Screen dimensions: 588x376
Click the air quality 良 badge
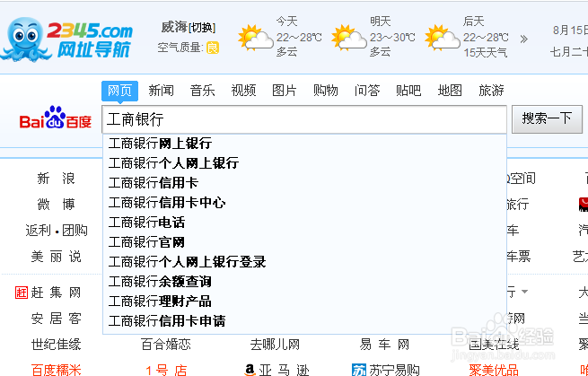(x=213, y=48)
